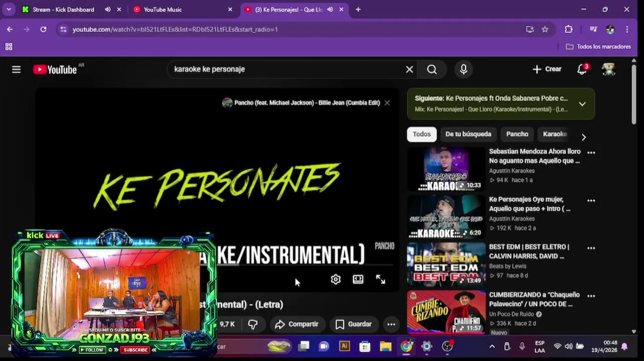Open Chrome three-dot menu
Screen dimensions: 644x361
(x=627, y=30)
